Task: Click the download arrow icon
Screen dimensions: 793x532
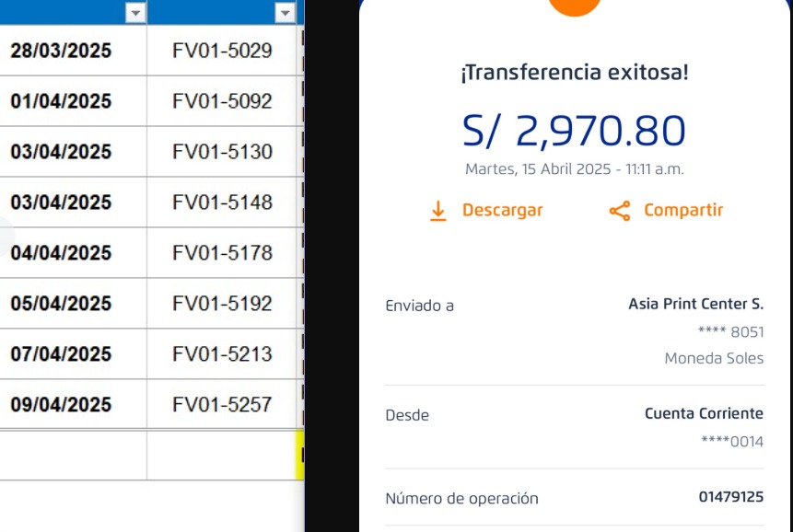Action: tap(438, 211)
